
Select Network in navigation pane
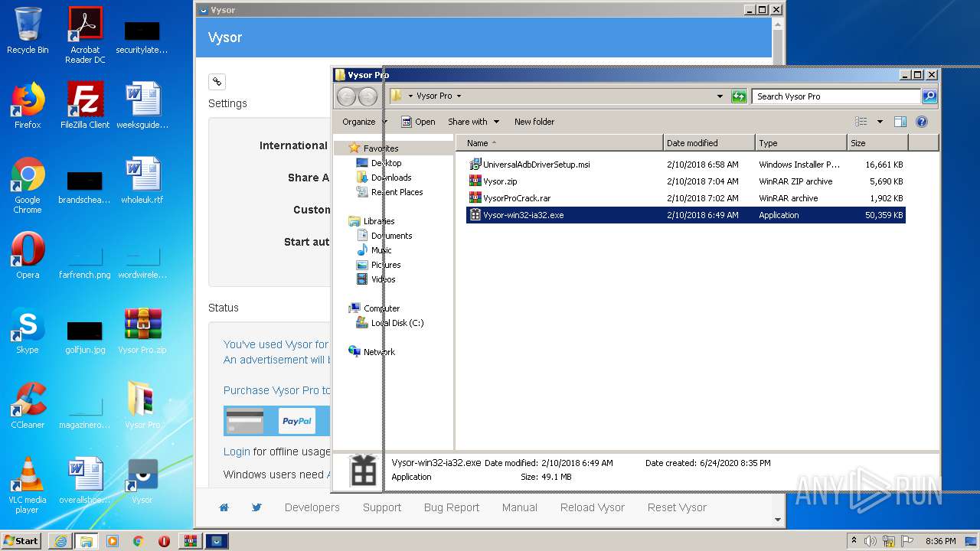point(379,352)
